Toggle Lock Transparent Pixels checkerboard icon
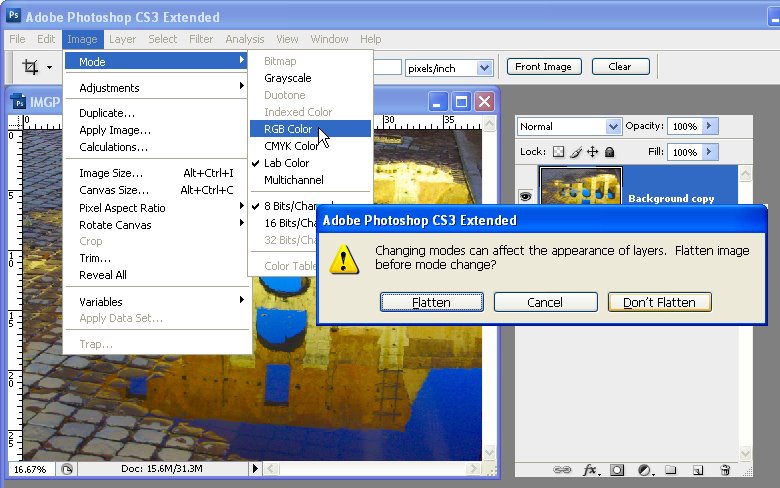 pos(559,152)
